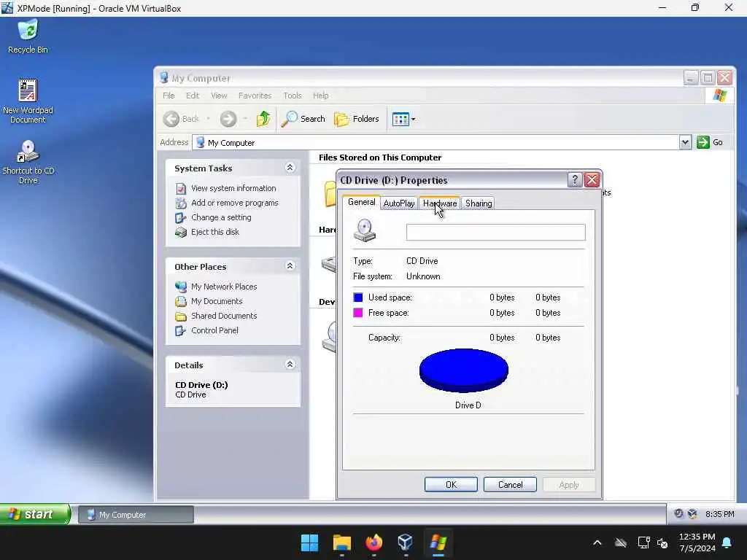Open the File menu
Screen dimensions: 747x560
pyautogui.click(x=169, y=96)
